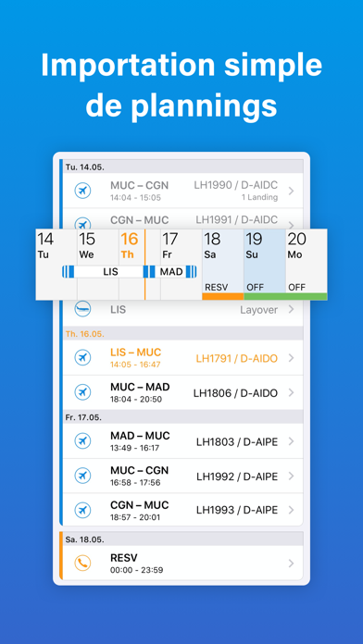Tap the Layover label in LIS row
The image size is (363, 644).
(259, 310)
